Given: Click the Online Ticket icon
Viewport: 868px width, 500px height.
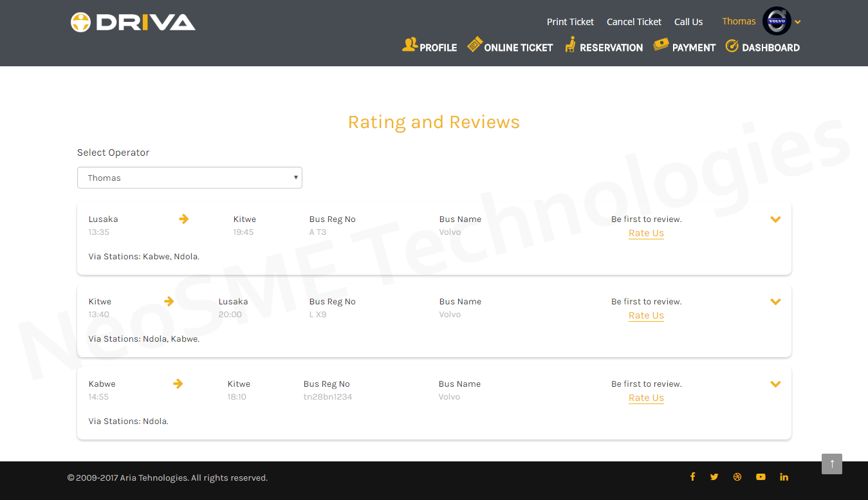Looking at the screenshot, I should click(x=475, y=44).
